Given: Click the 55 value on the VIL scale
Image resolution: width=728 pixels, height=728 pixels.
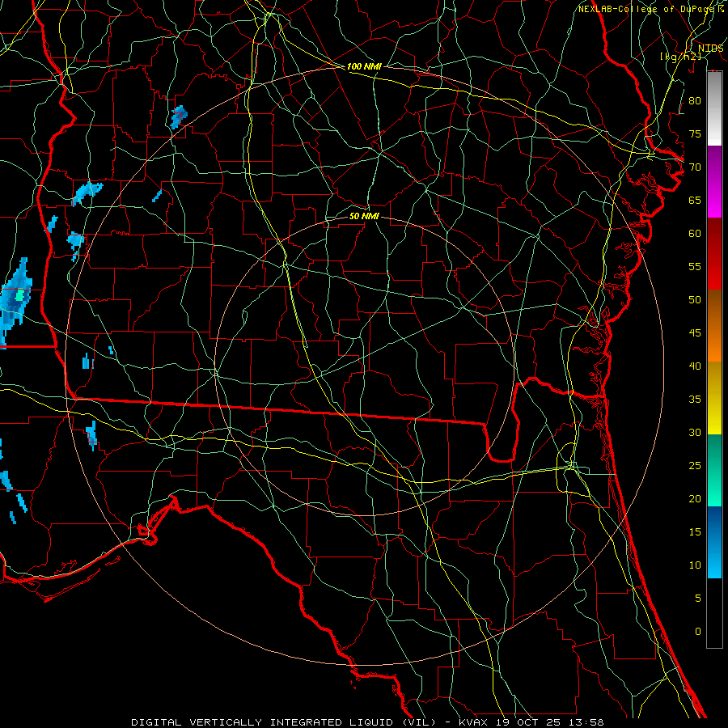Looking at the screenshot, I should (x=695, y=266).
